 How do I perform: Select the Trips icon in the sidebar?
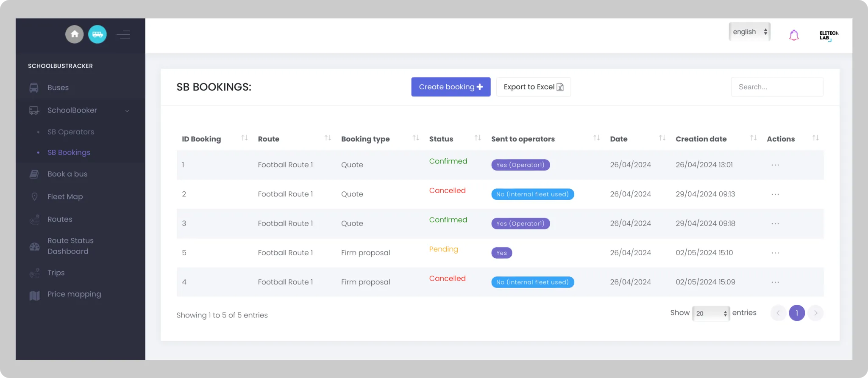34,273
